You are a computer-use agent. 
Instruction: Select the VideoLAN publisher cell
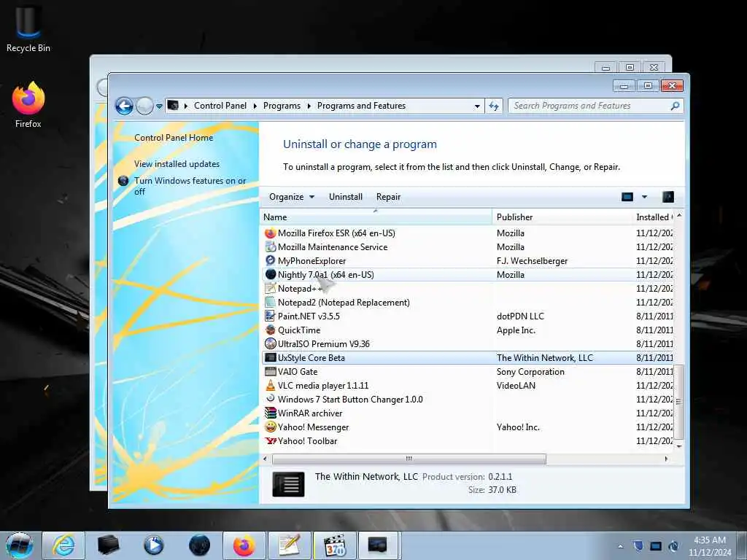click(516, 385)
